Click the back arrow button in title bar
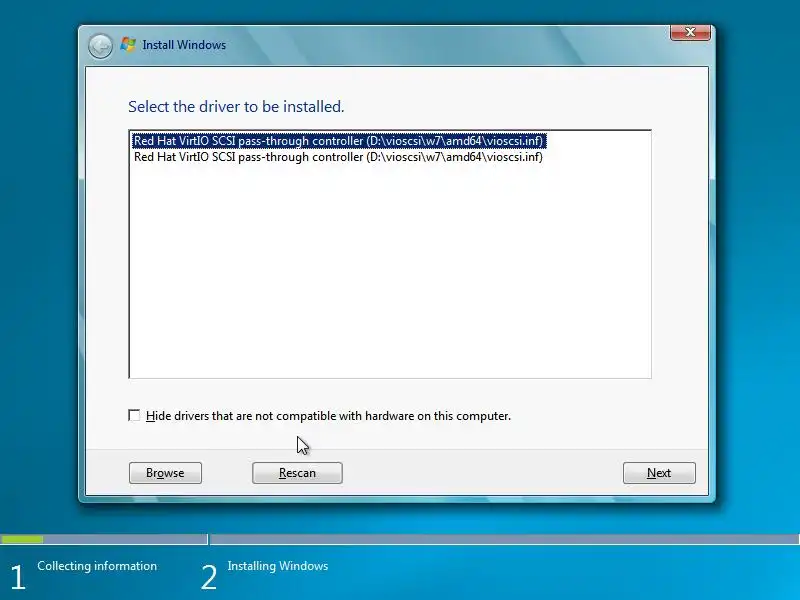The height and width of the screenshot is (600, 800). 100,46
